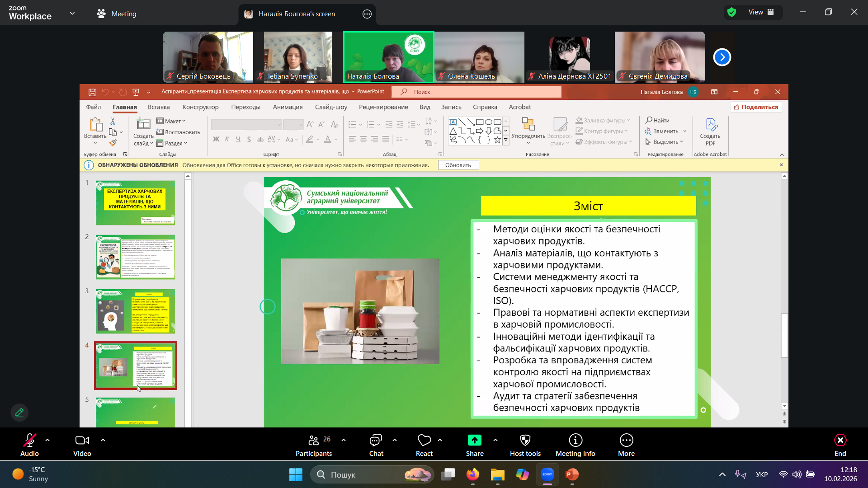
Task: Expand video options arrow beside Video
Action: [x=103, y=440]
